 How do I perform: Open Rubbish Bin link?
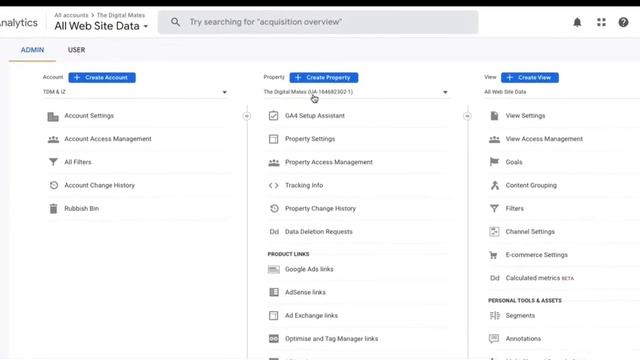[x=81, y=209]
